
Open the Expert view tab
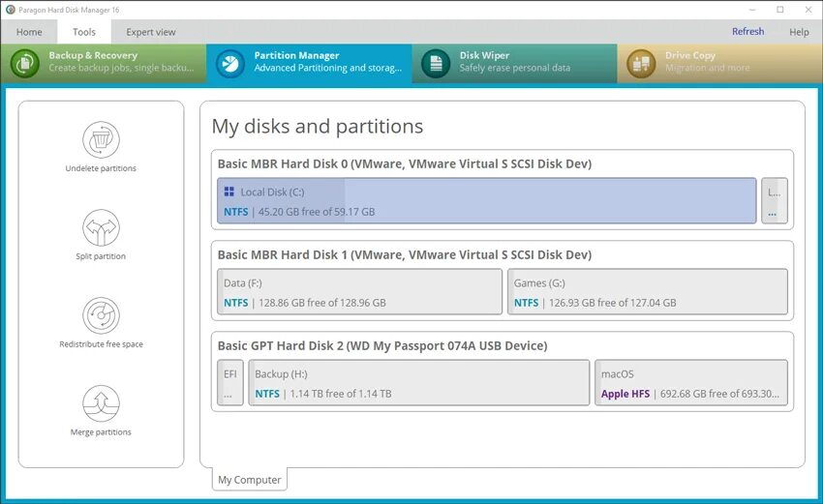[x=151, y=32]
